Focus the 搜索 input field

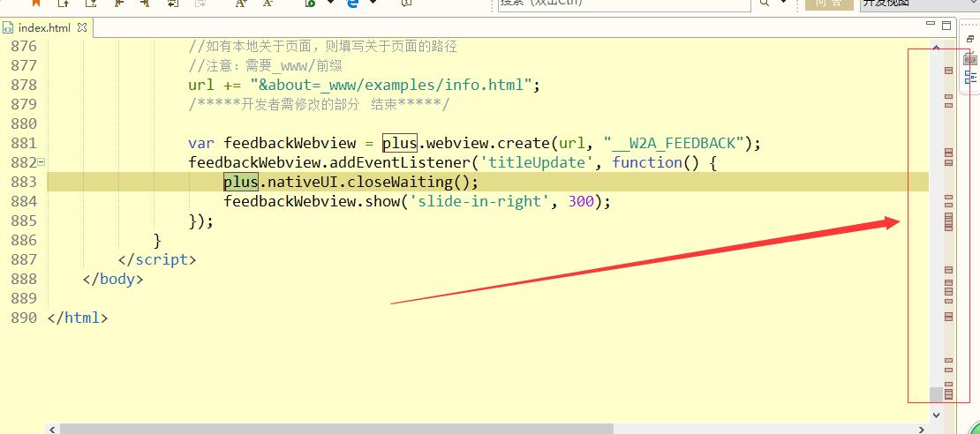[x=623, y=4]
